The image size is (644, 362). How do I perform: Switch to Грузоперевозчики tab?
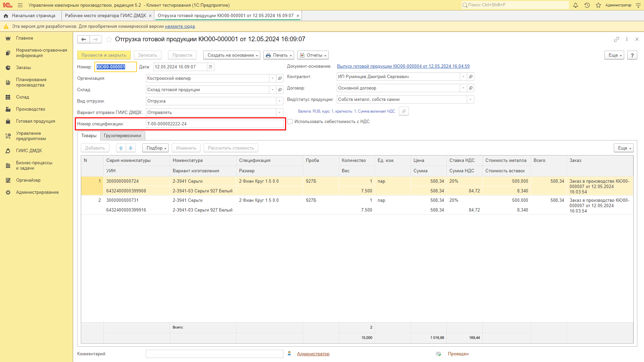coord(122,136)
